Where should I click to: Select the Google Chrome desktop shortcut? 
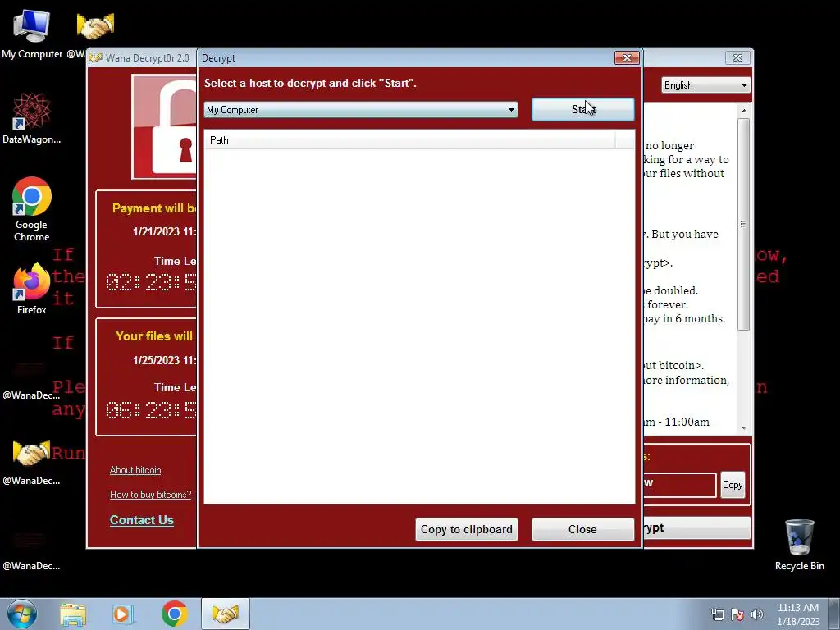32,209
